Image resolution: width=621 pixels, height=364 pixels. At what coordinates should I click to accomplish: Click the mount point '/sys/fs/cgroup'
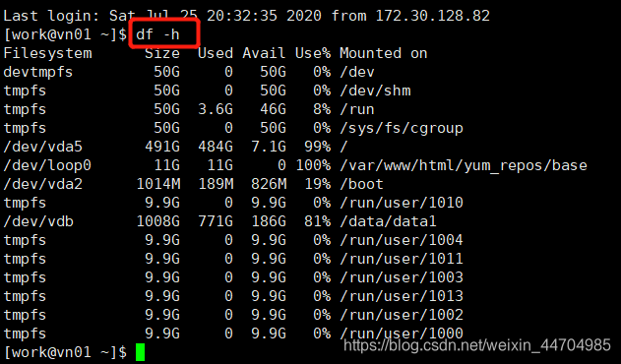(x=402, y=128)
